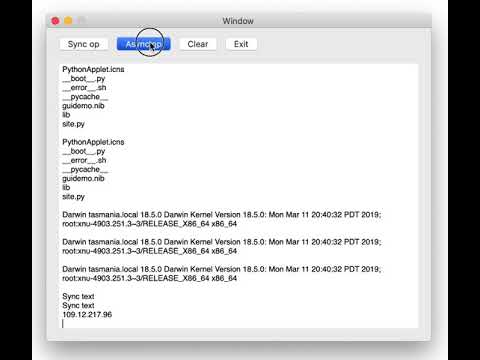The height and width of the screenshot is (360, 480).
Task: Click the Window title bar text
Action: click(x=238, y=21)
